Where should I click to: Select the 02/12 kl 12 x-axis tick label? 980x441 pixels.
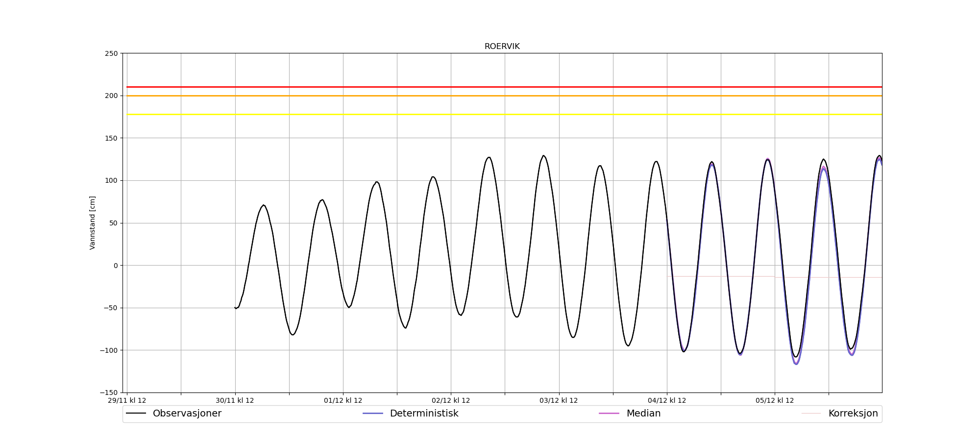[x=451, y=401]
